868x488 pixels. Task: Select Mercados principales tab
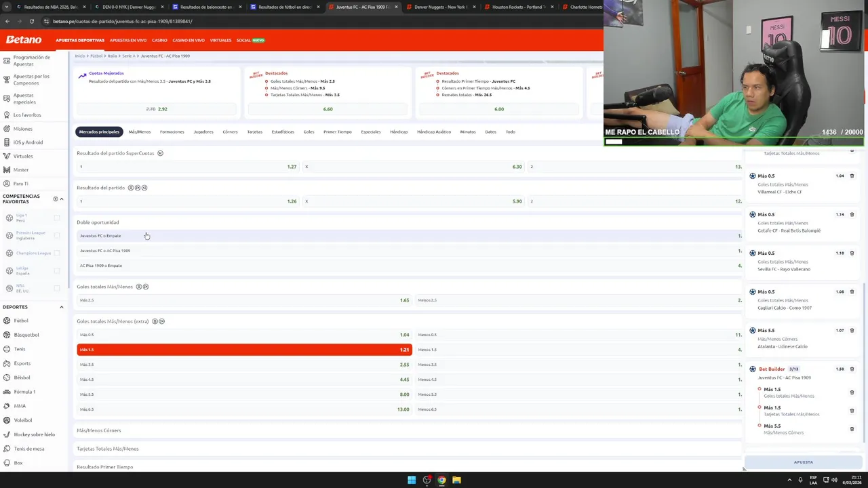pos(99,131)
